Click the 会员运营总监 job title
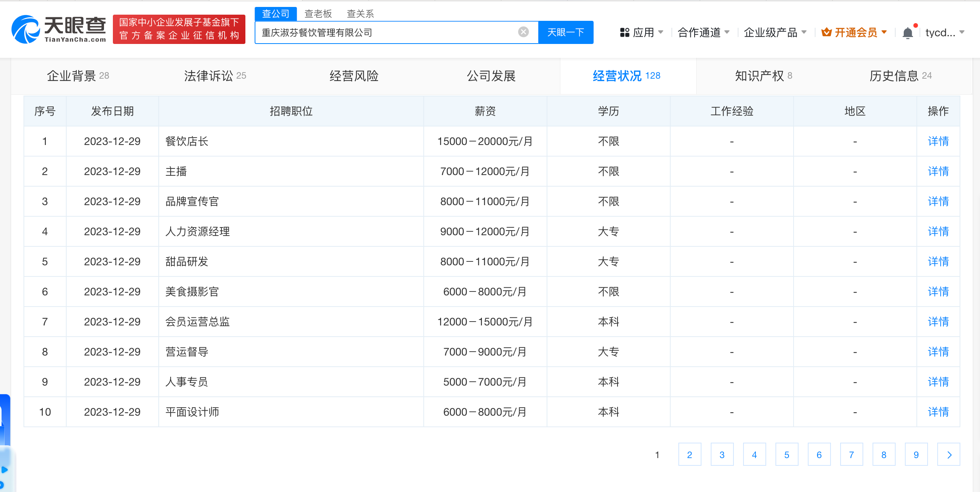Viewport: 980px width, 492px height. [x=198, y=322]
